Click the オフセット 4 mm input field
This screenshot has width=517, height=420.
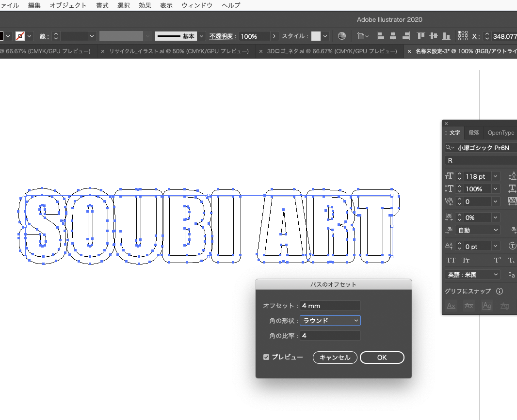[x=330, y=305]
